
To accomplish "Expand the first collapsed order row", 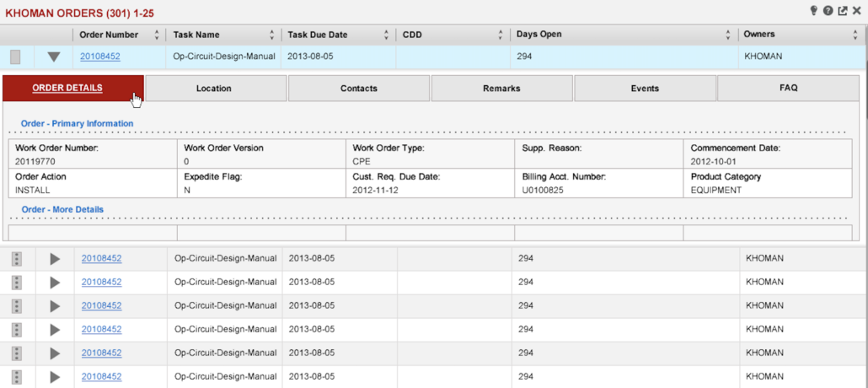I will (55, 259).
